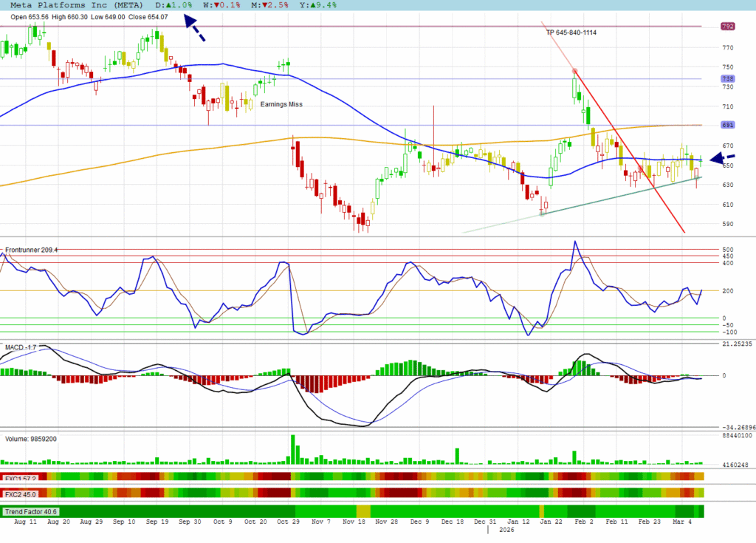The width and height of the screenshot is (756, 543).
Task: Select the Frontrunner 209.4 indicator label
Action: point(32,250)
